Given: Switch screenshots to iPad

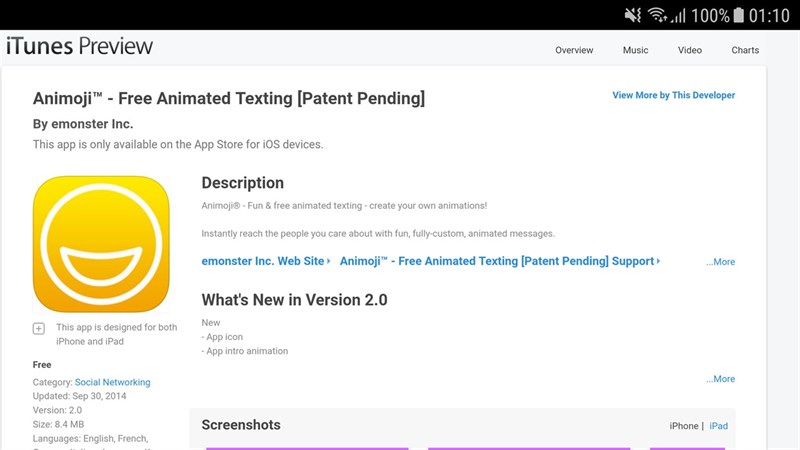Looking at the screenshot, I should [x=719, y=426].
